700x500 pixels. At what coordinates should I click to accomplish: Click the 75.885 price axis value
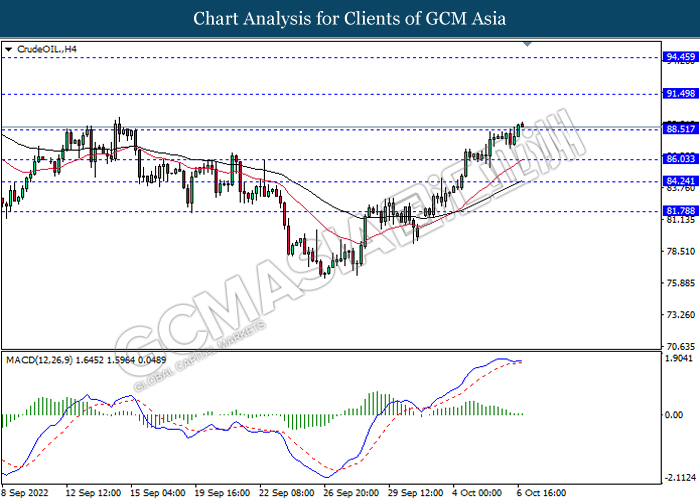pyautogui.click(x=680, y=283)
